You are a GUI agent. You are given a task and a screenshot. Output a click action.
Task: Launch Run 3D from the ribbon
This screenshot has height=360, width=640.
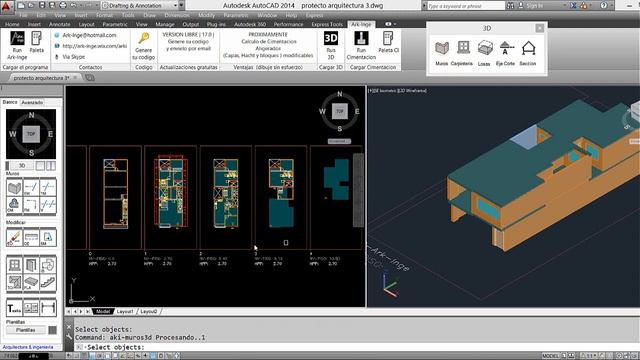pos(331,45)
